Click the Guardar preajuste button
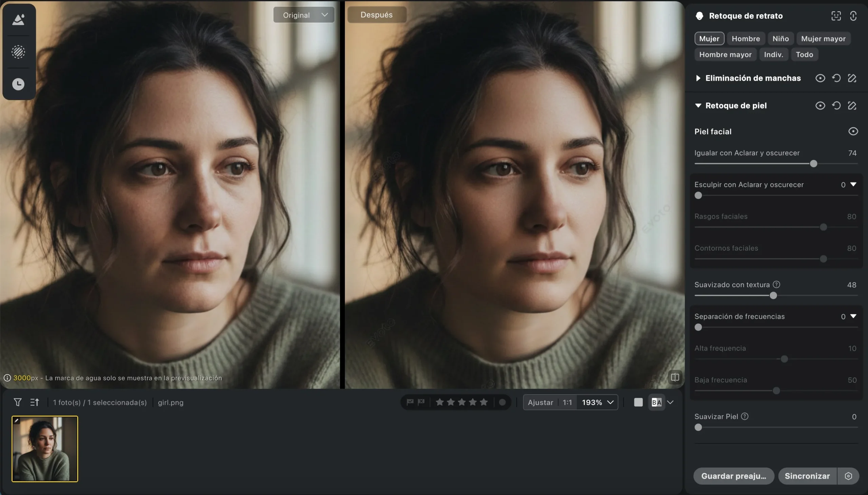868x495 pixels. (734, 476)
